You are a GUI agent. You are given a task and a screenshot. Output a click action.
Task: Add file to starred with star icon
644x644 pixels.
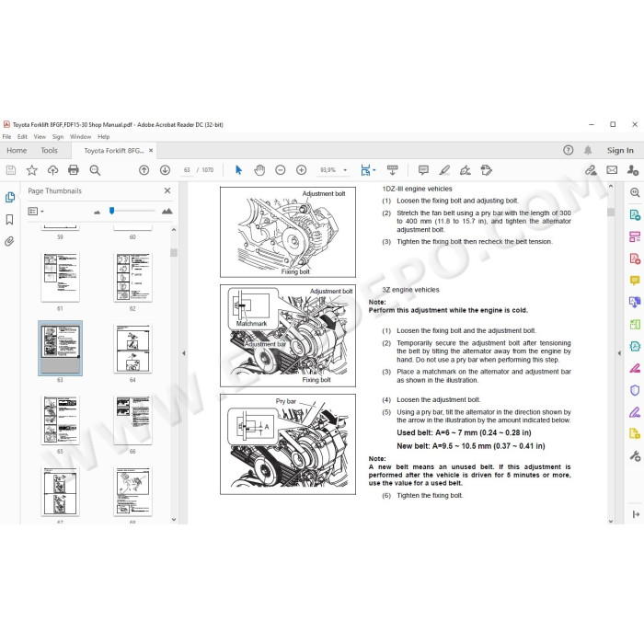click(x=32, y=170)
